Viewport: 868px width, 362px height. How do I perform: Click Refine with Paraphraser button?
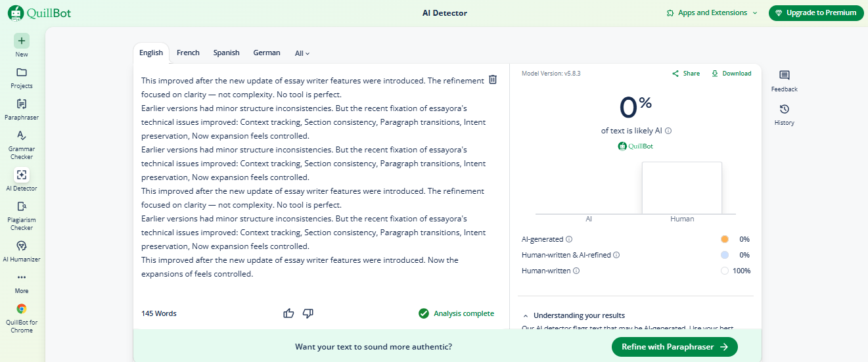click(x=675, y=347)
